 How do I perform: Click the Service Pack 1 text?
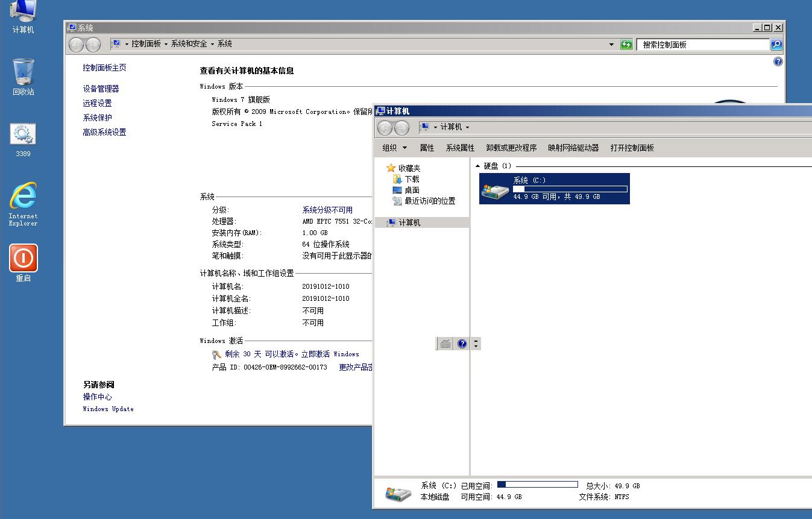coord(237,124)
